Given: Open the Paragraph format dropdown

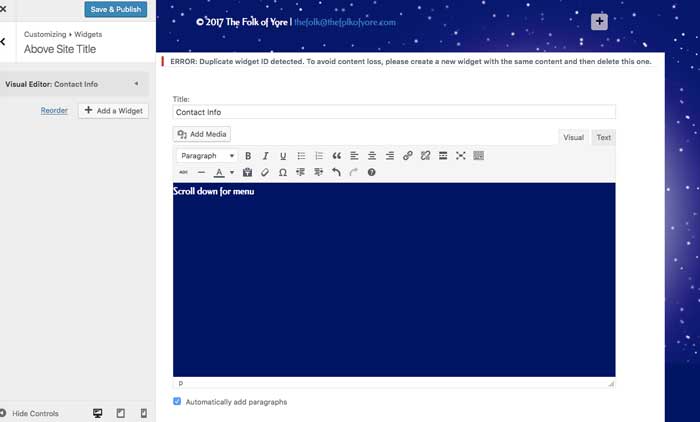Looking at the screenshot, I should point(207,156).
